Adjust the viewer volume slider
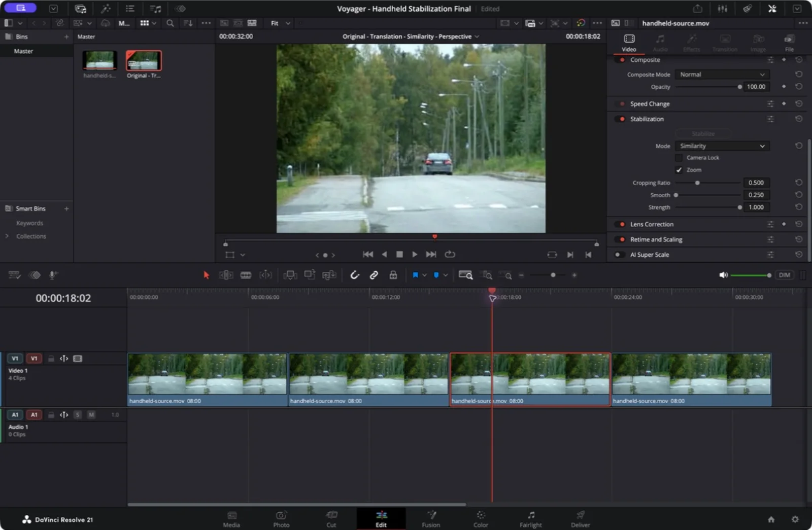The height and width of the screenshot is (530, 812). point(751,275)
